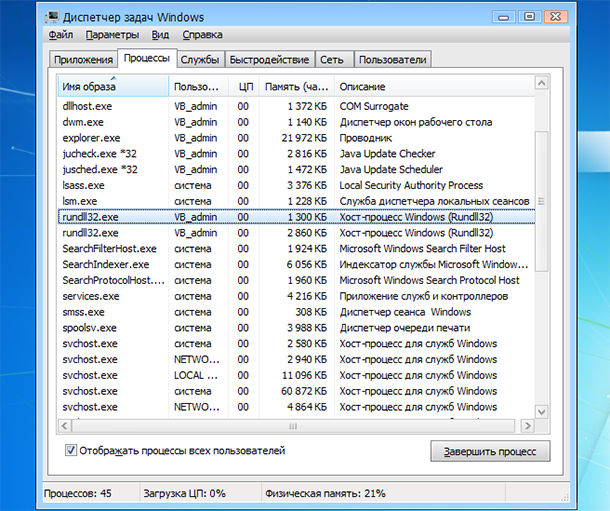Click Java Update Scheduler description
The height and width of the screenshot is (511, 610).
(391, 170)
